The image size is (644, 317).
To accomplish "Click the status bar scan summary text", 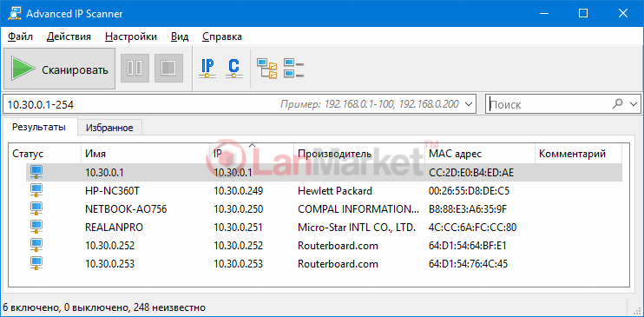I will (104, 307).
